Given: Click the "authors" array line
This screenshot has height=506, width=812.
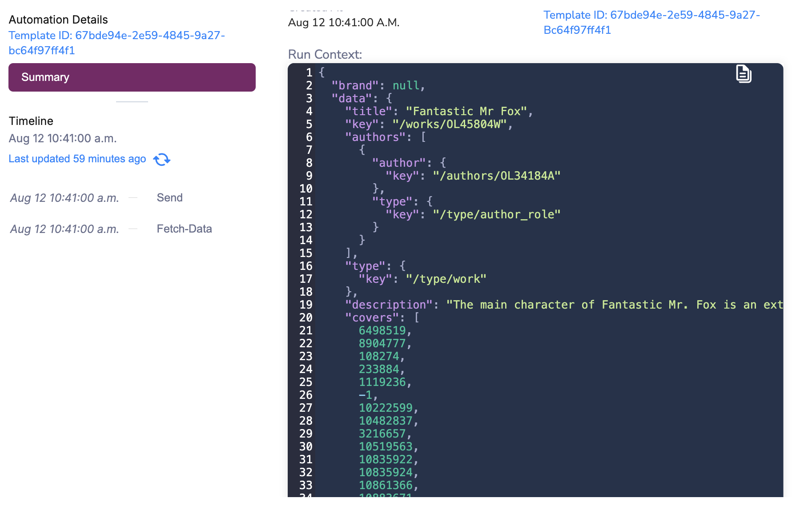Looking at the screenshot, I should point(386,137).
